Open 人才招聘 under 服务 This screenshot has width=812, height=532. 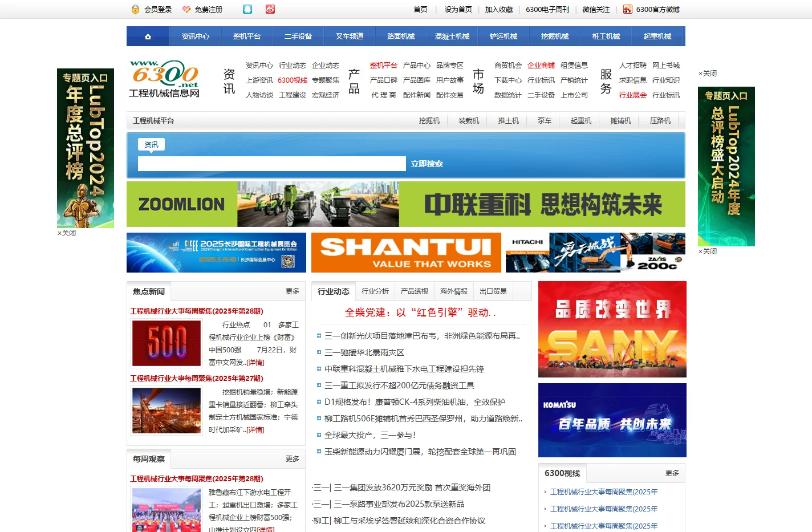(x=633, y=66)
